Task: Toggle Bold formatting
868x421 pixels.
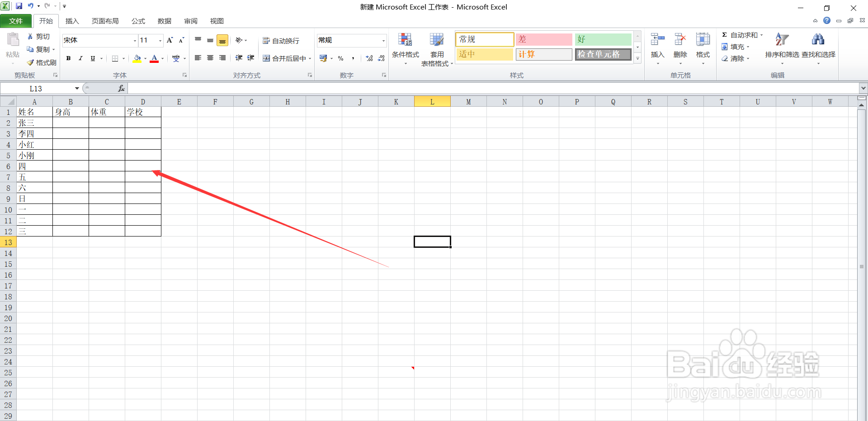Action: 68,58
